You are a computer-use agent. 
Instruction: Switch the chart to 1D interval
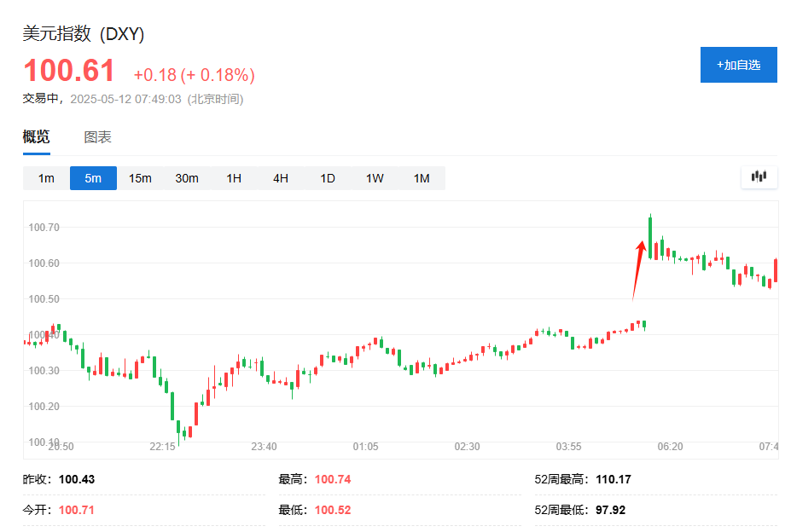pyautogui.click(x=328, y=178)
